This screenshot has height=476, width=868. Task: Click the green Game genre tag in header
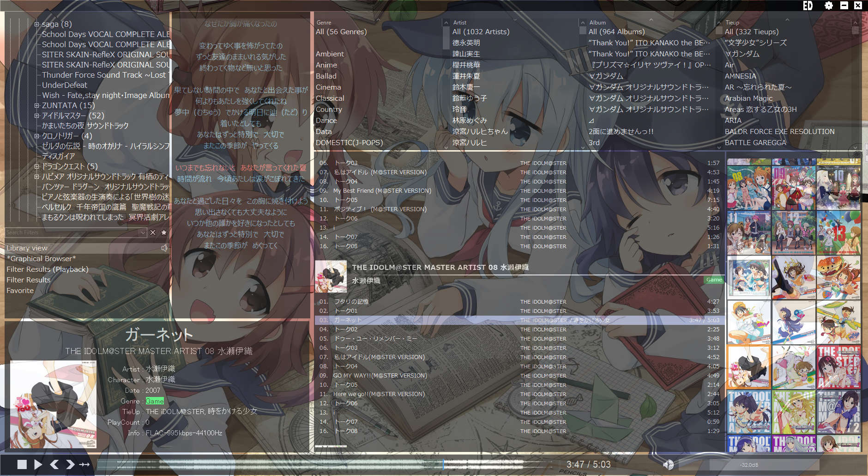[714, 280]
